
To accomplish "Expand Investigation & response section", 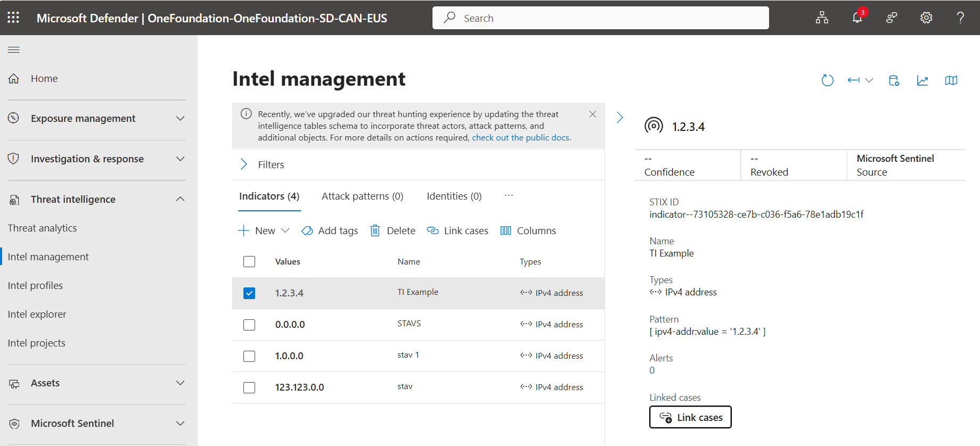I will (181, 159).
